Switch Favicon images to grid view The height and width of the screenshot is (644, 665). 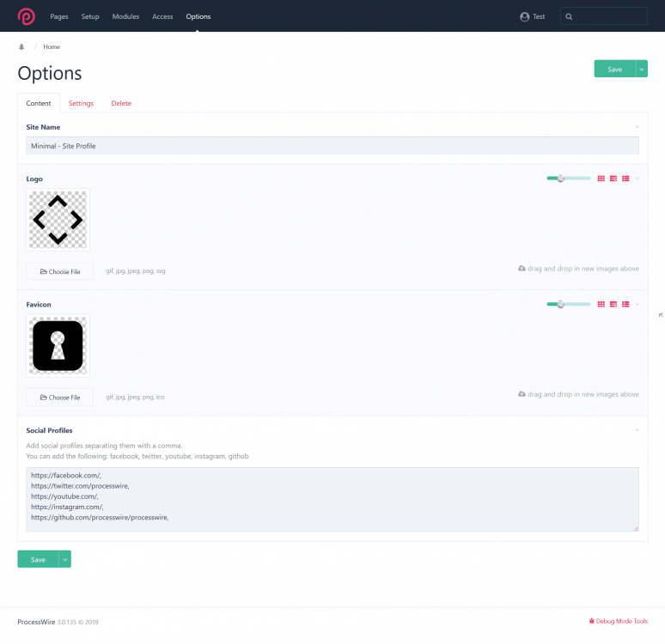tap(601, 304)
